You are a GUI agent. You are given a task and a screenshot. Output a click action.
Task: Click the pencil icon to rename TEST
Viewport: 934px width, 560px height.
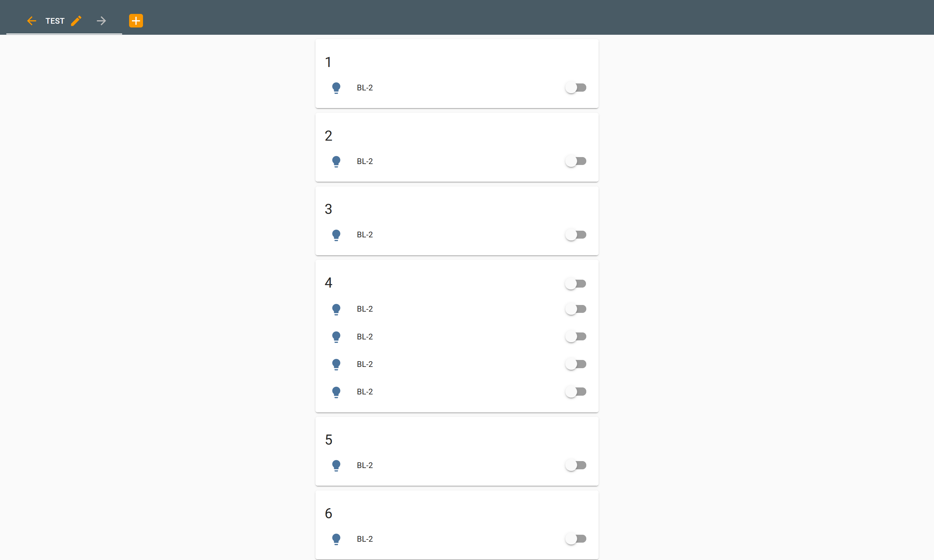(76, 21)
